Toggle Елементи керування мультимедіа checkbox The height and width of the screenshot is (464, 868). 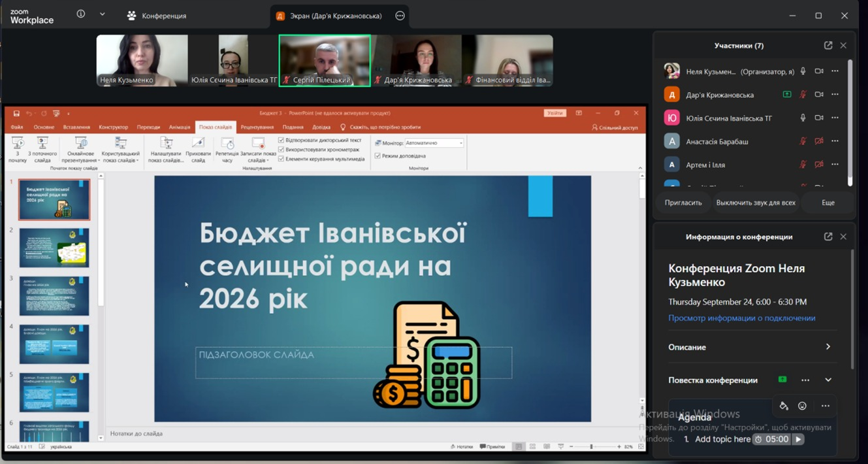tap(281, 159)
